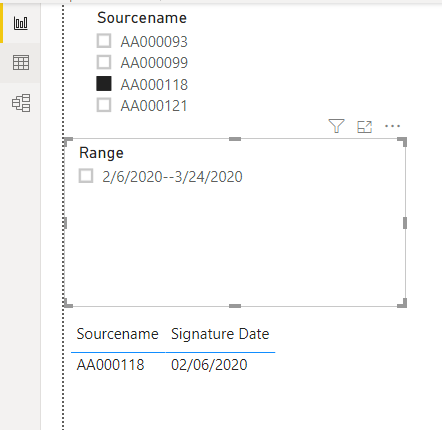
Task: Select the Sourcename slicer title
Action: pyautogui.click(x=142, y=18)
